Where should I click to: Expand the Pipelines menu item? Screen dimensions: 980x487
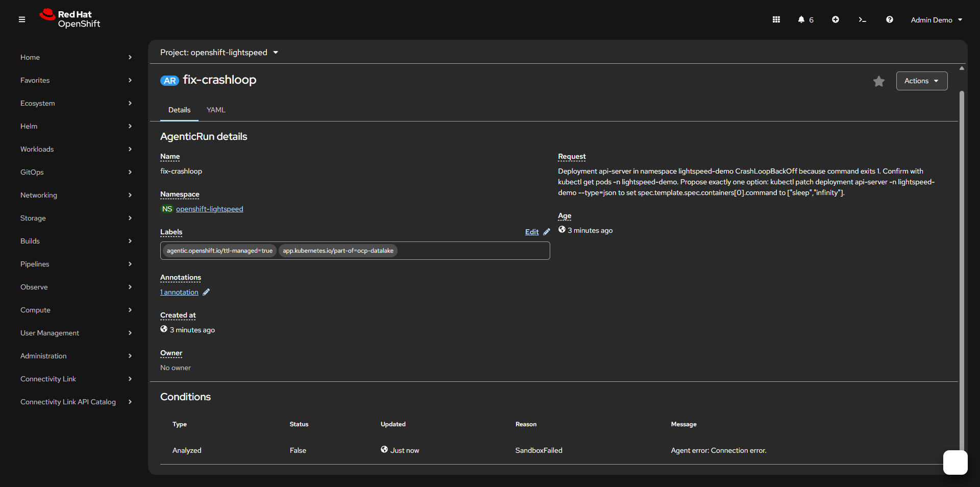76,264
